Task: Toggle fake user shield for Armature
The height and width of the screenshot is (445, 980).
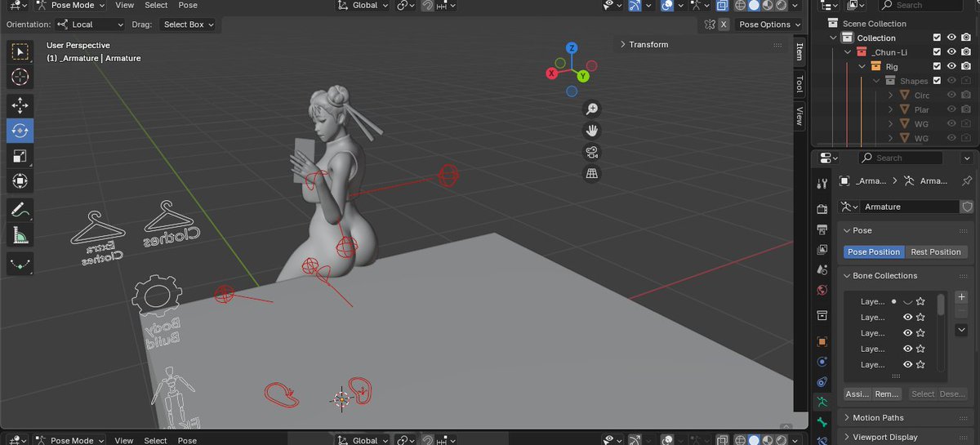Action: (x=968, y=207)
